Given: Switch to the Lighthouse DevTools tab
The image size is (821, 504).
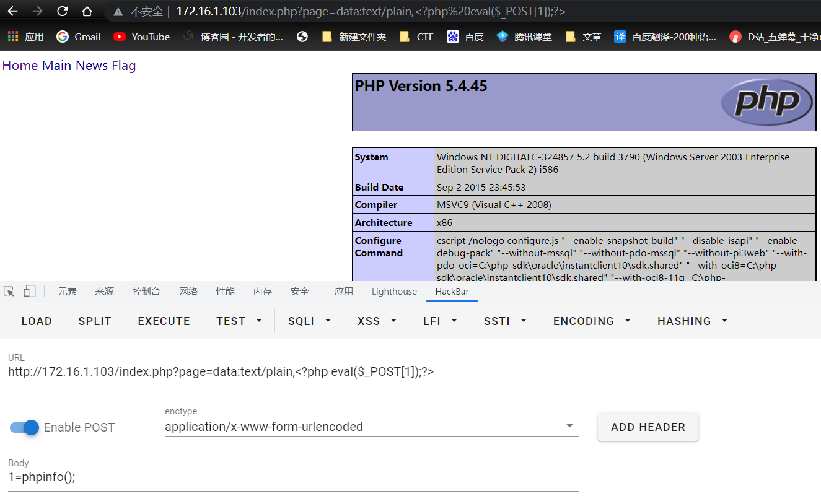Looking at the screenshot, I should pos(394,292).
